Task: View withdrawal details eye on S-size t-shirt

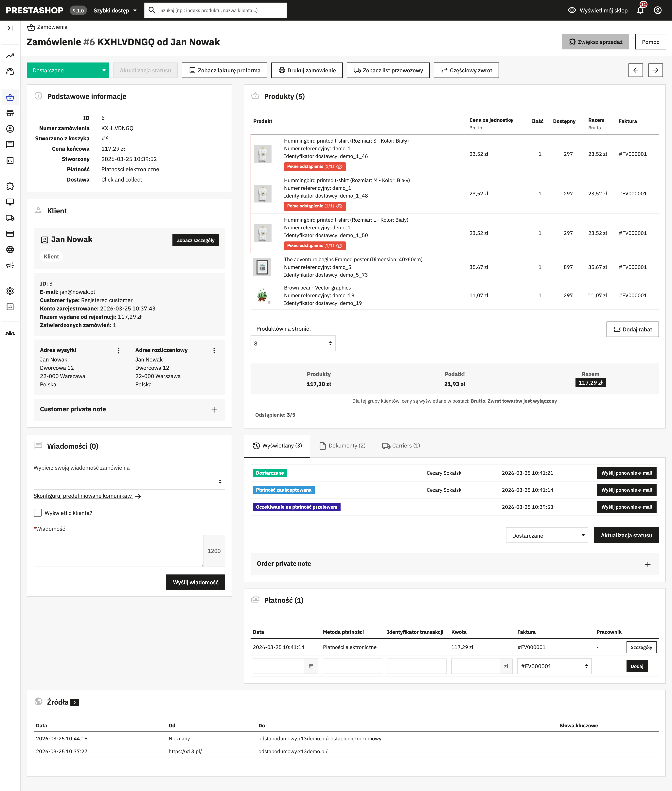Action: pos(339,167)
